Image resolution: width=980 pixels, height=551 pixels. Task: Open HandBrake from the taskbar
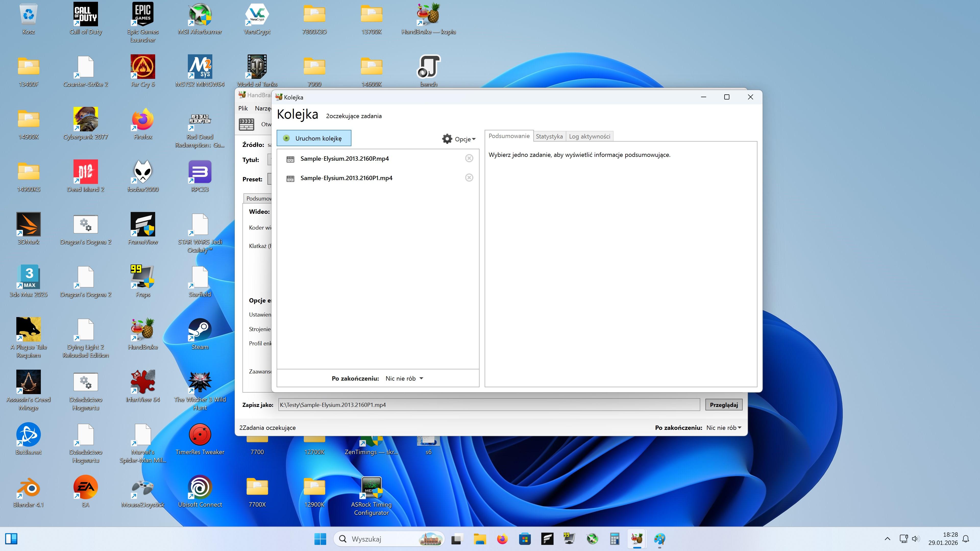[637, 539]
